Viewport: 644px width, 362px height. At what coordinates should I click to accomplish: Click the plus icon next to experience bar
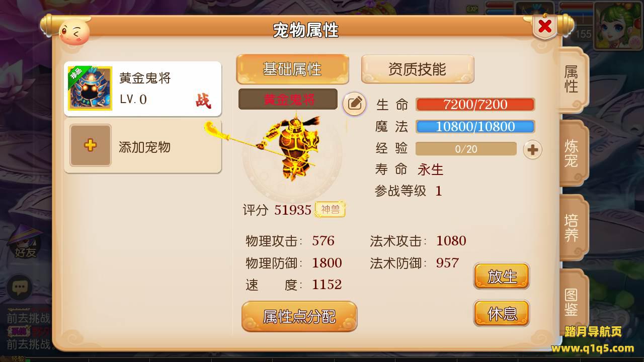point(533,149)
